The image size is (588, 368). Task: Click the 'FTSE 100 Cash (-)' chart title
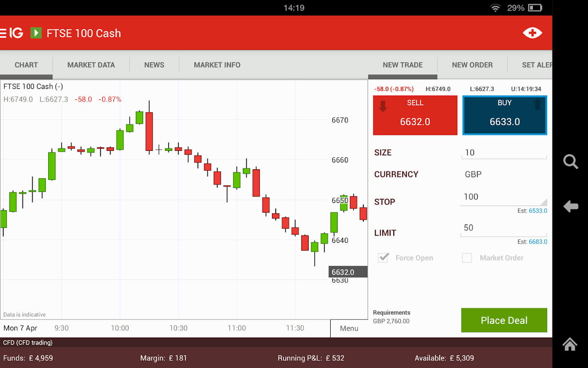(33, 86)
